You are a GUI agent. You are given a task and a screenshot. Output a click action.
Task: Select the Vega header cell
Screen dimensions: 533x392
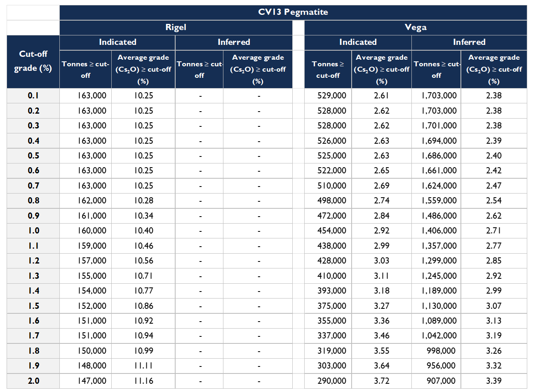coord(415,27)
